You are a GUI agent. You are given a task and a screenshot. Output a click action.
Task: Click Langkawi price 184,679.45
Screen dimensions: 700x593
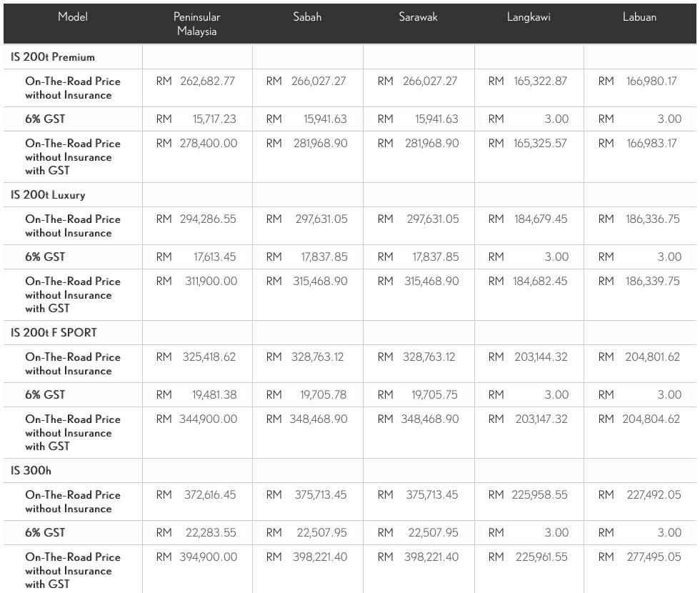pyautogui.click(x=541, y=219)
